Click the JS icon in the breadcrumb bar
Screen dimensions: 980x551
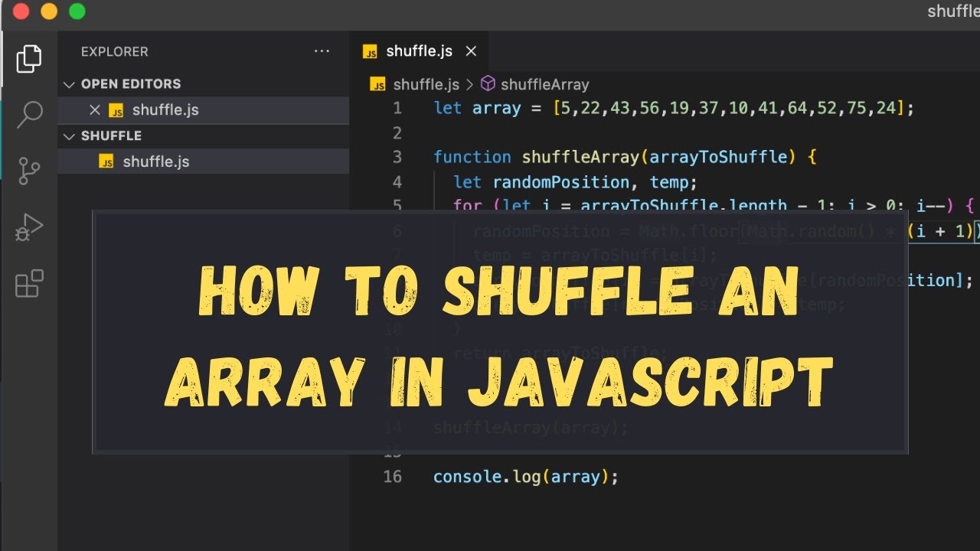point(377,84)
